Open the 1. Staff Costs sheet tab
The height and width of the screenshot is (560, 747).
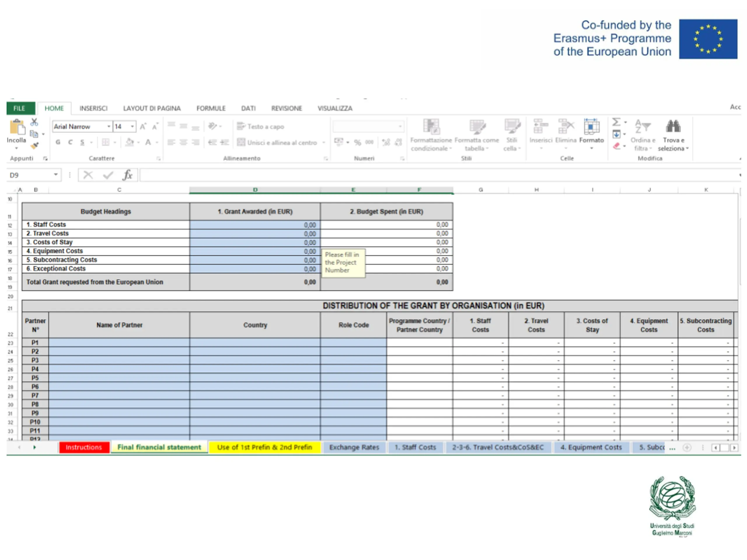416,447
